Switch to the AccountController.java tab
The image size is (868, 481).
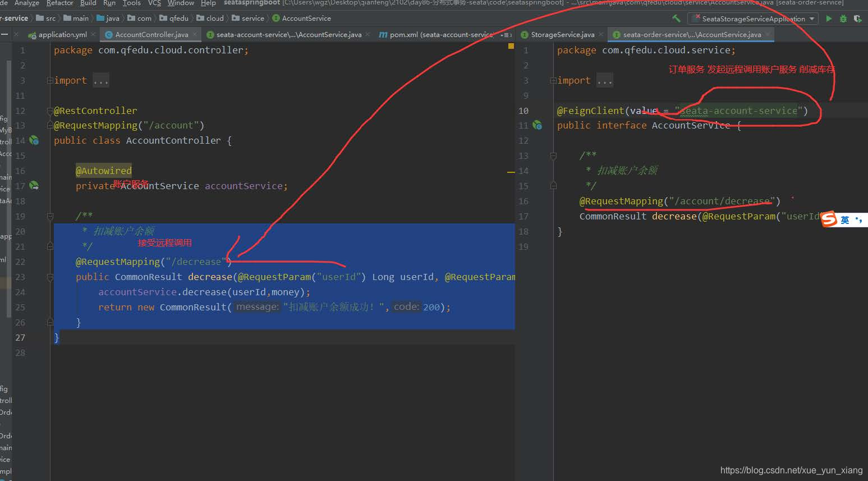pyautogui.click(x=151, y=35)
